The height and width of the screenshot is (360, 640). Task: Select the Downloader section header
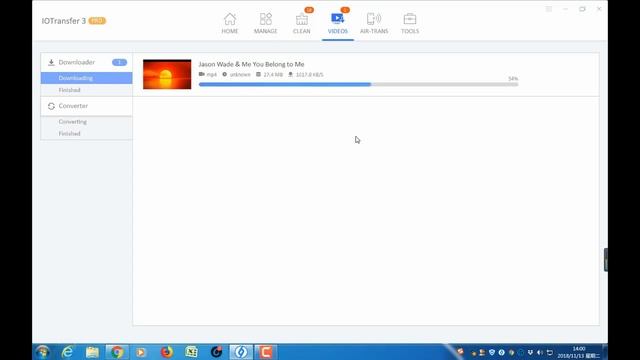point(87,62)
